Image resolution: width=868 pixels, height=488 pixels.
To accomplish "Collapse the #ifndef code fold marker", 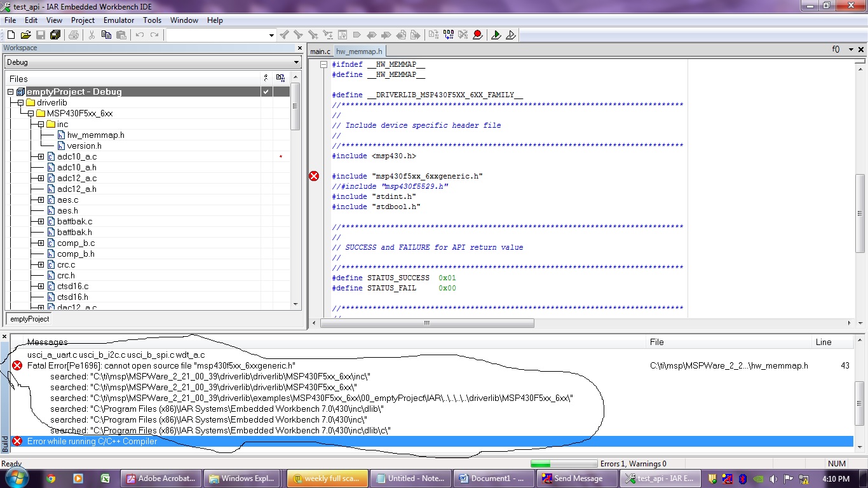I will tap(323, 64).
